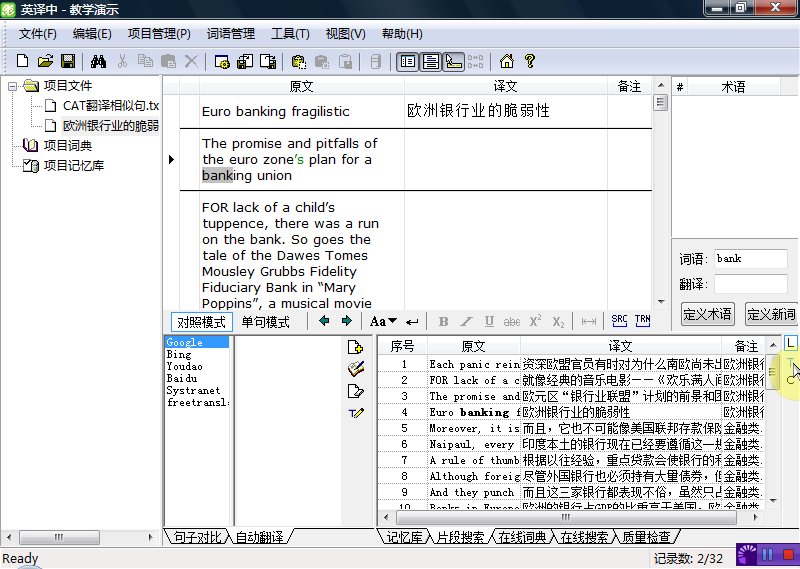Image resolution: width=800 pixels, height=569 pixels.
Task: Click scroll-down arrow of source text grid
Action: click(x=661, y=302)
